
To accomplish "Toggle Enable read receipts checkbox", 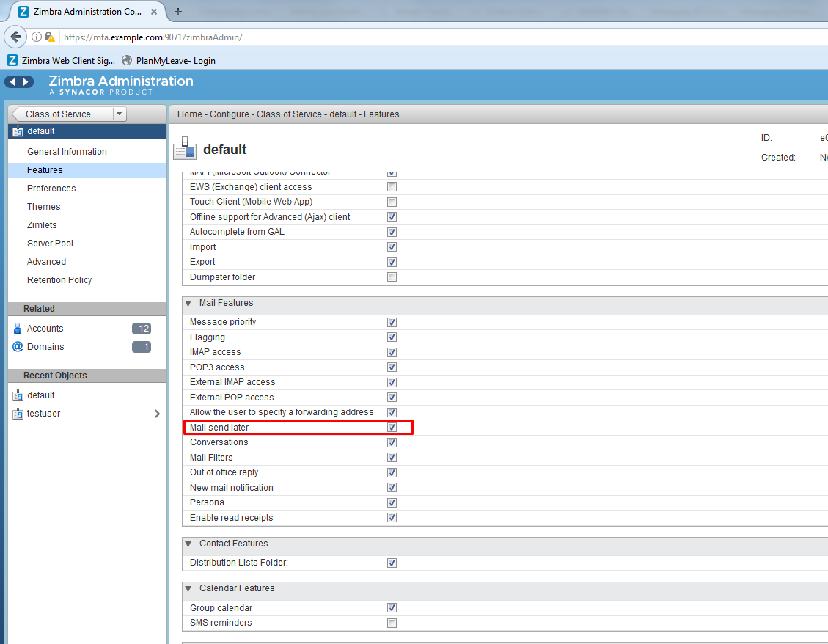I will click(x=392, y=518).
